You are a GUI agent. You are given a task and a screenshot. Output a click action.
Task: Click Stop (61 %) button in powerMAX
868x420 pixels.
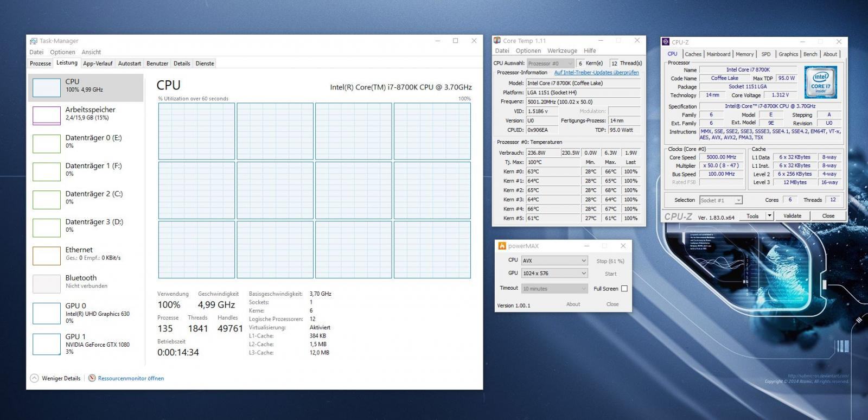click(610, 261)
